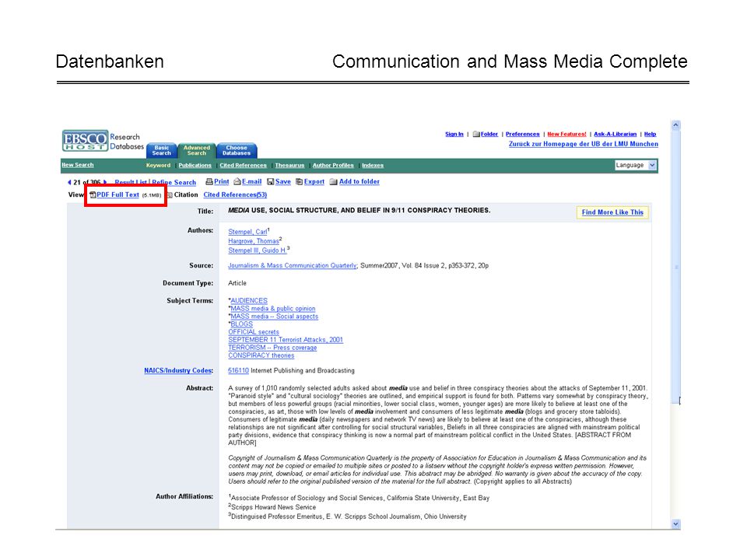The image size is (747, 560).
Task: Click SEPTEMBER 11 Terrorist Attacks, 2001 subject
Action: point(286,340)
